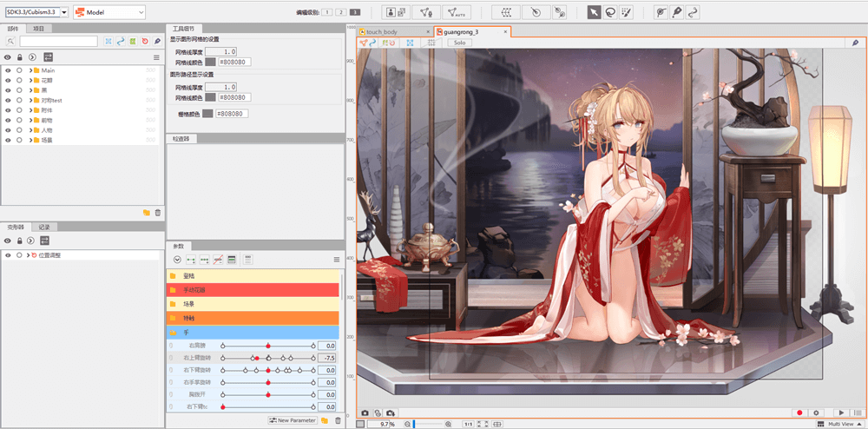Select the lasso selection tool

[x=610, y=12]
